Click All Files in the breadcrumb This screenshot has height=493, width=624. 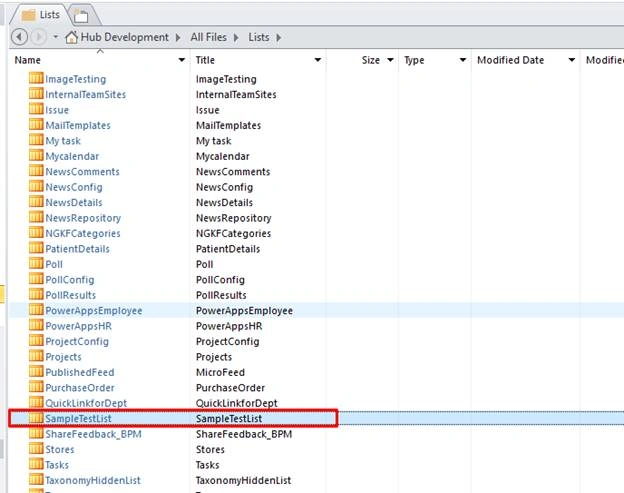208,37
